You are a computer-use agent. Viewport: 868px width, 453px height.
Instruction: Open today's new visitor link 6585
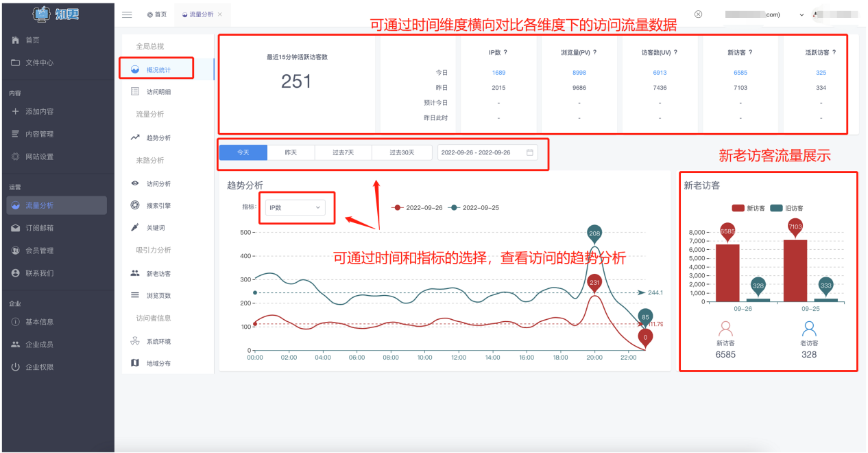[x=740, y=73]
